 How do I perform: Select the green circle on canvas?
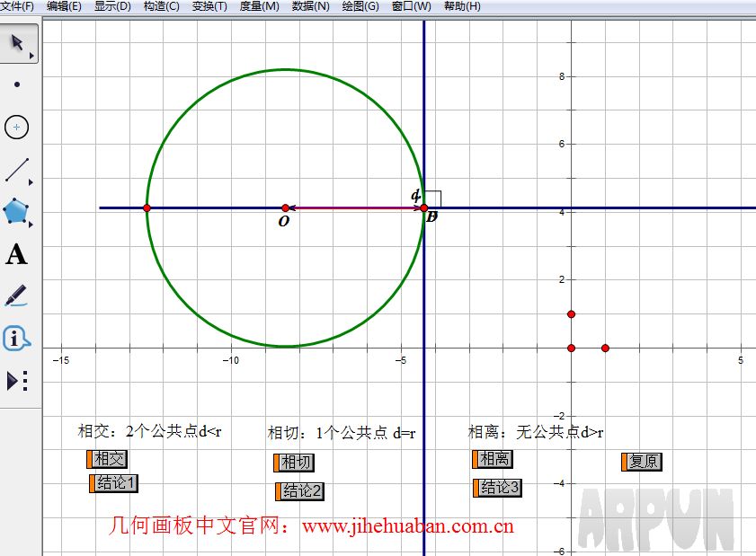click(x=285, y=69)
